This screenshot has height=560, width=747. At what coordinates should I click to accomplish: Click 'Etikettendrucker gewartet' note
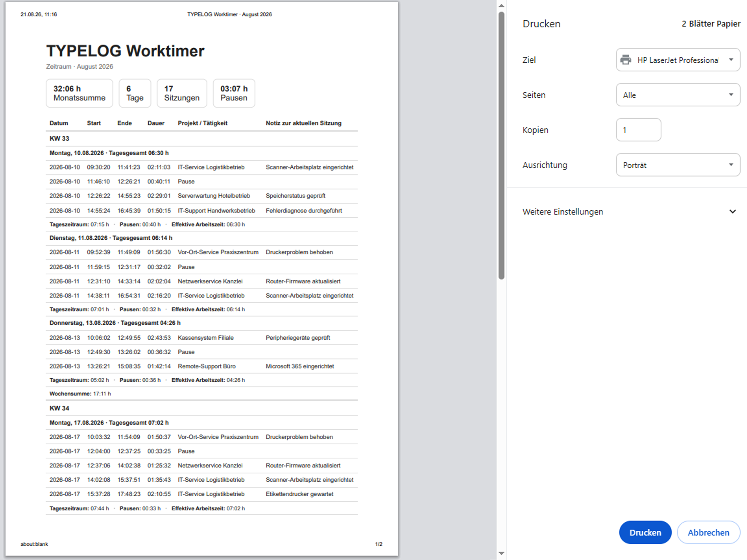299,494
